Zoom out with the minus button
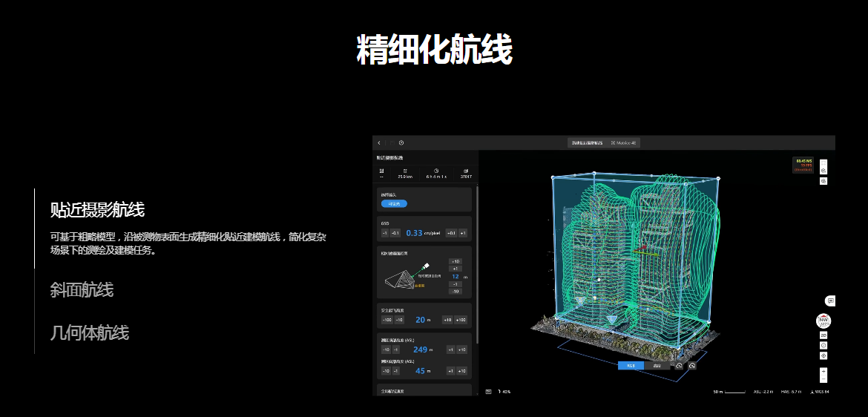 point(823,379)
